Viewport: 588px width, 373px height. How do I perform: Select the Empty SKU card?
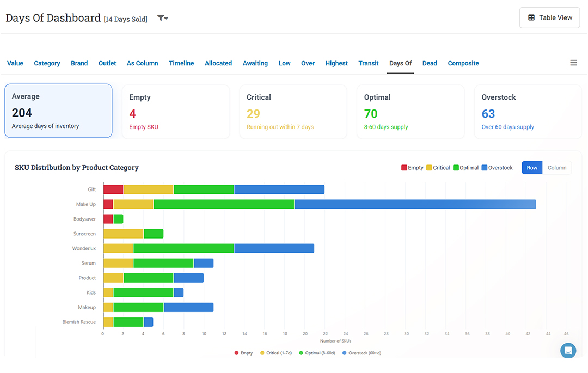176,112
